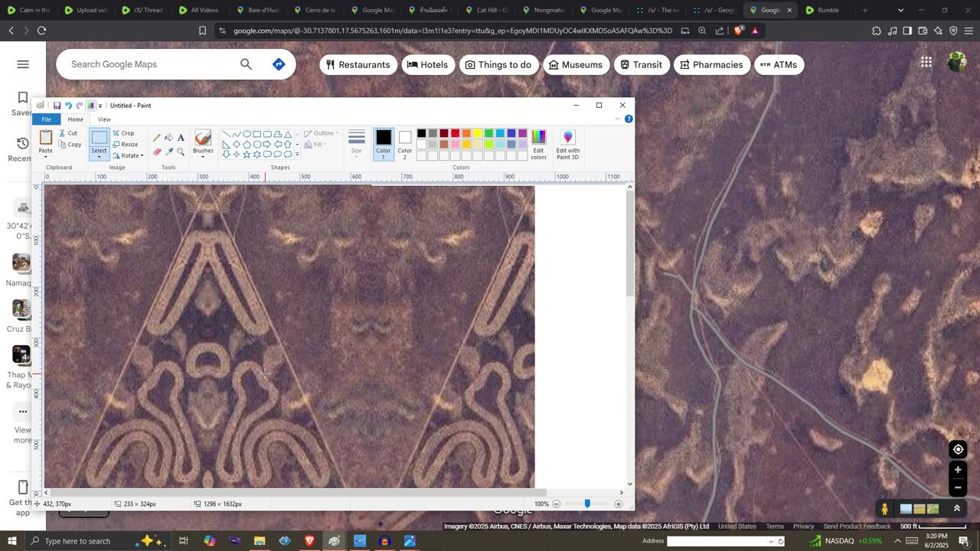Viewport: 980px width, 551px height.
Task: Select the Pencil tool in Paint
Action: tap(157, 138)
